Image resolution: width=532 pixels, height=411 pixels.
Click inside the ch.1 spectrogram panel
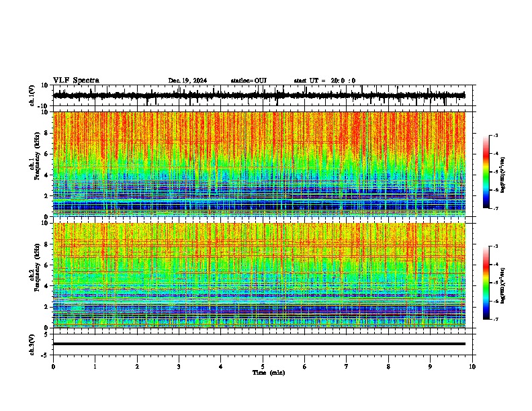click(259, 164)
